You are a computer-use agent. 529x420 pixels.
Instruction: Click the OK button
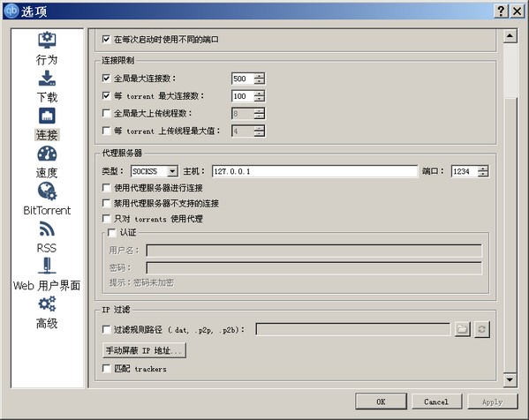click(x=381, y=401)
